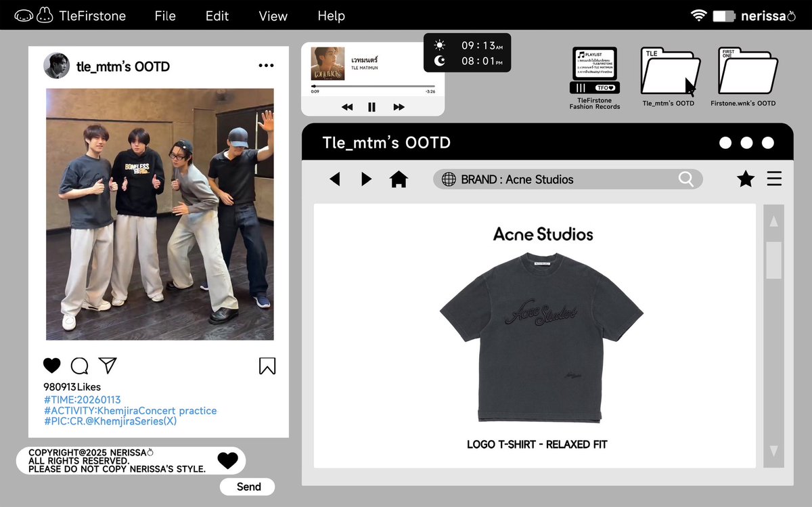The image size is (812, 507).
Task: Click the face and bunny logo icon
Action: tap(34, 15)
